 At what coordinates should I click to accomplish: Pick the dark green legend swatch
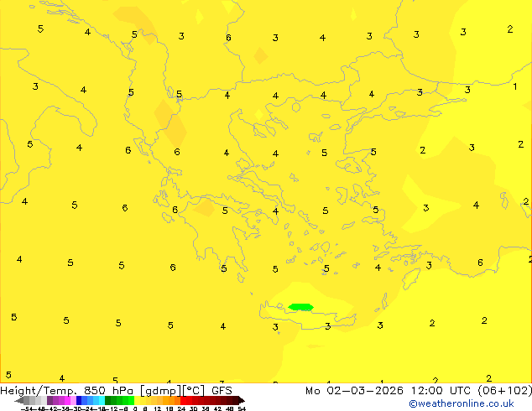108,400
